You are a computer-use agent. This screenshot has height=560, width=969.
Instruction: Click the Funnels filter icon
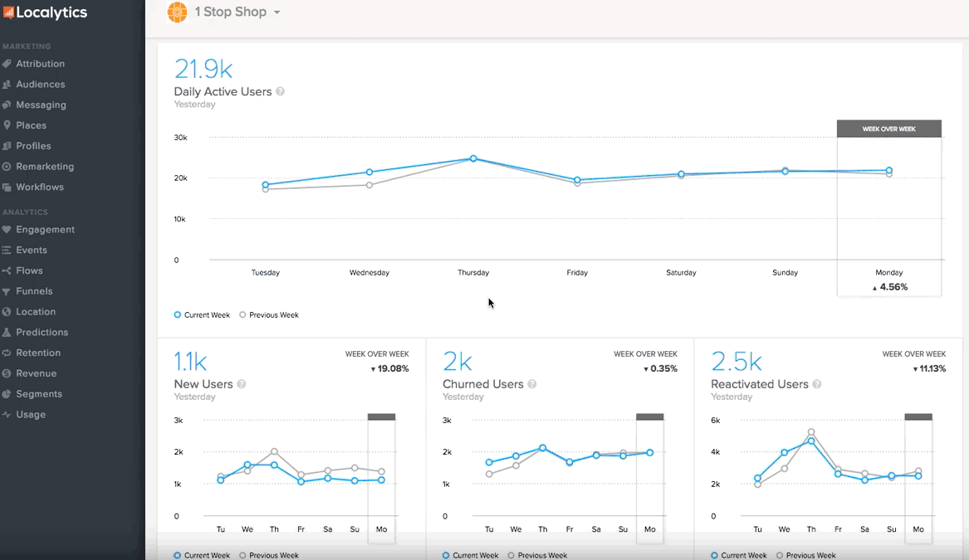[7, 291]
